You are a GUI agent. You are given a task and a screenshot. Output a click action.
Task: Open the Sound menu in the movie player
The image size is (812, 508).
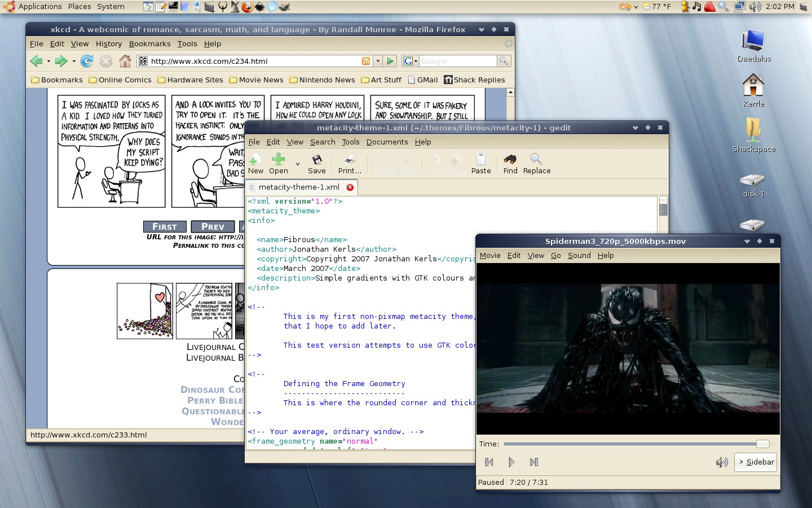pyautogui.click(x=579, y=255)
